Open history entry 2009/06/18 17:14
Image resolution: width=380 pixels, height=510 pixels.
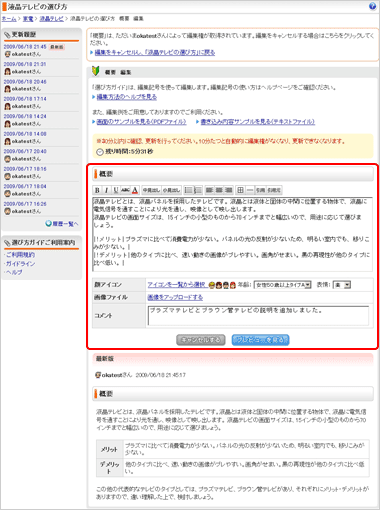[x=25, y=99]
